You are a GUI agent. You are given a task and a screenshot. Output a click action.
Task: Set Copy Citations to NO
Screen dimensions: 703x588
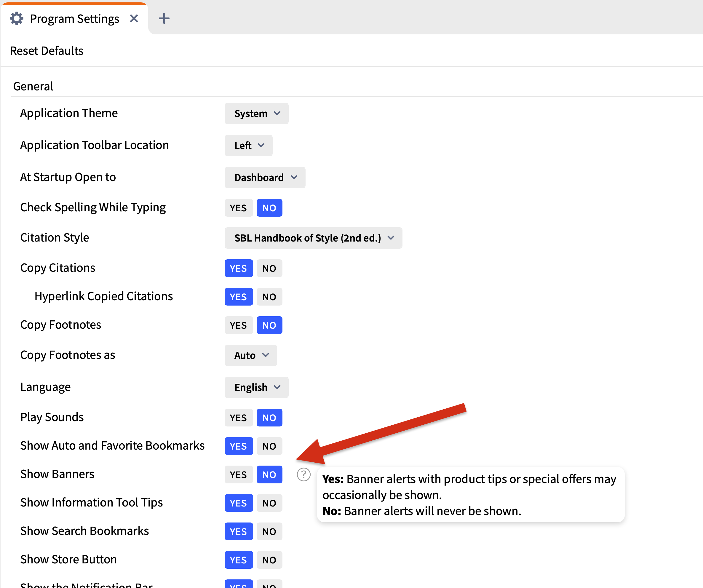point(269,268)
